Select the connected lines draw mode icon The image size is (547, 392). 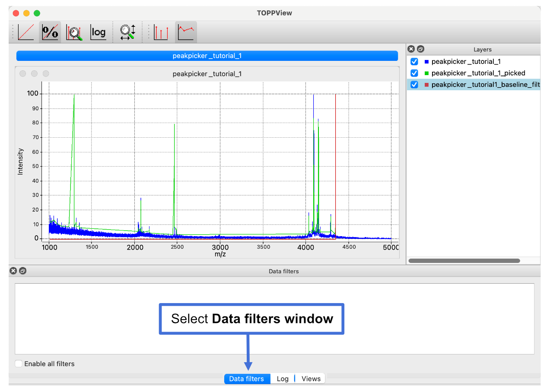tap(186, 32)
